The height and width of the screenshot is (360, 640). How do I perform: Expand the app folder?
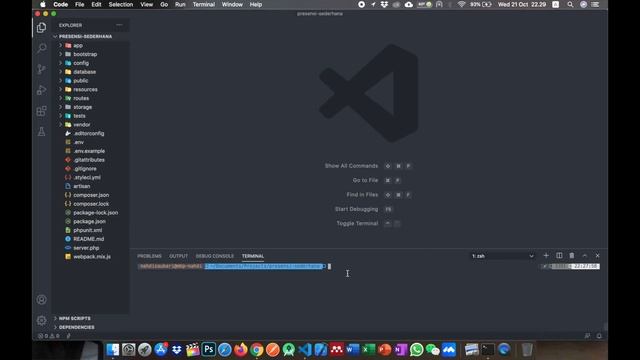click(78, 45)
